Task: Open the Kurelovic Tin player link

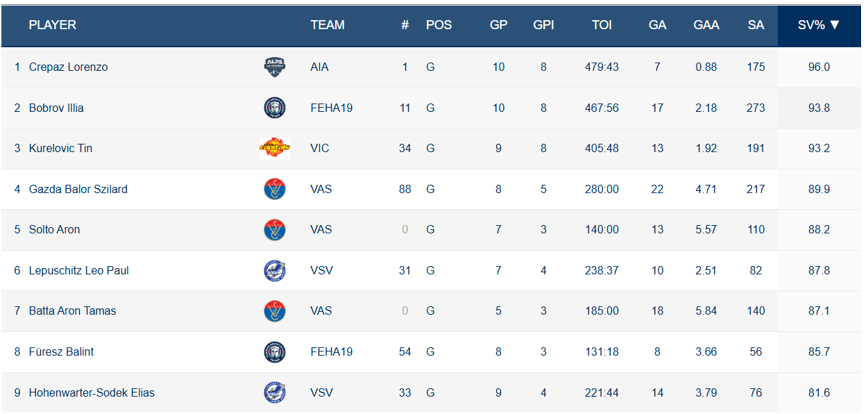Action: [x=60, y=148]
